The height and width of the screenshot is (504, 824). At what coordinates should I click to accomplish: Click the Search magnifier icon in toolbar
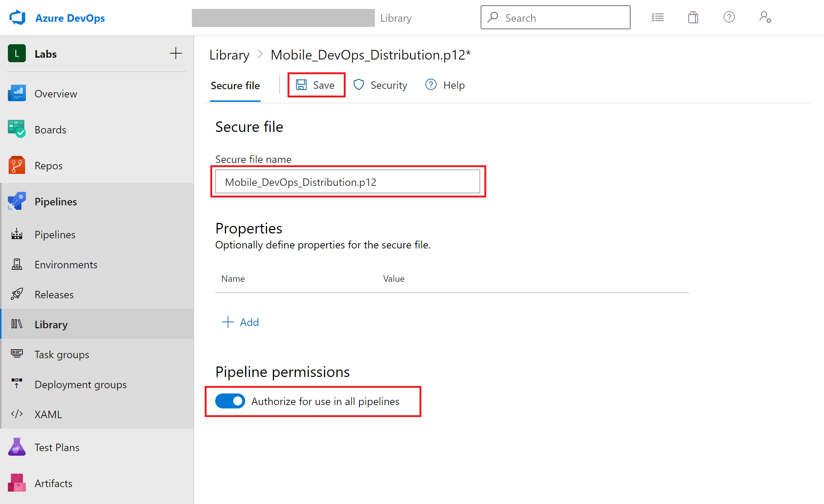[x=493, y=18]
